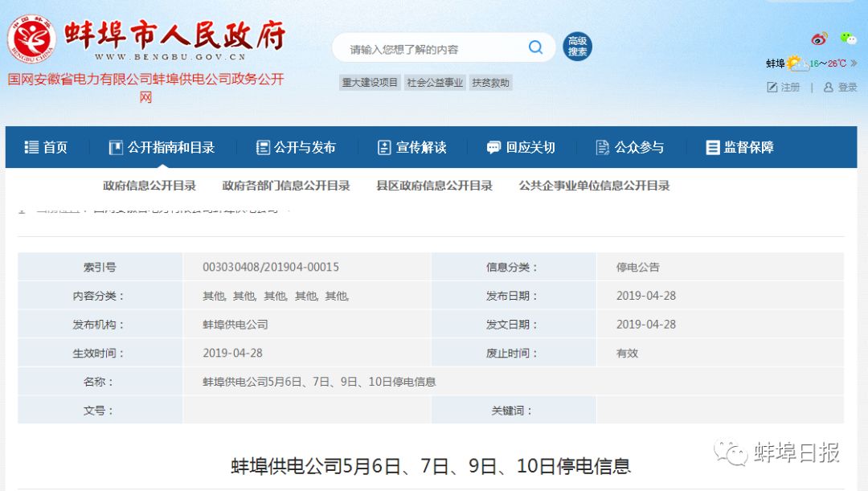The height and width of the screenshot is (491, 868).
Task: Open 公共企事业单位信息公开目录 submenu link
Action: click(594, 186)
